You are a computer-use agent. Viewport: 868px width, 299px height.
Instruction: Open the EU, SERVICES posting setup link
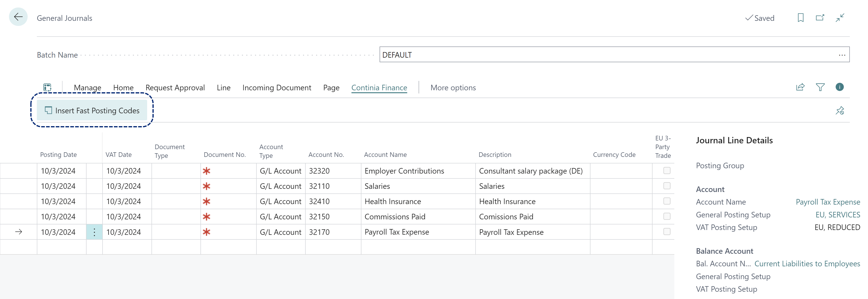[x=838, y=215]
